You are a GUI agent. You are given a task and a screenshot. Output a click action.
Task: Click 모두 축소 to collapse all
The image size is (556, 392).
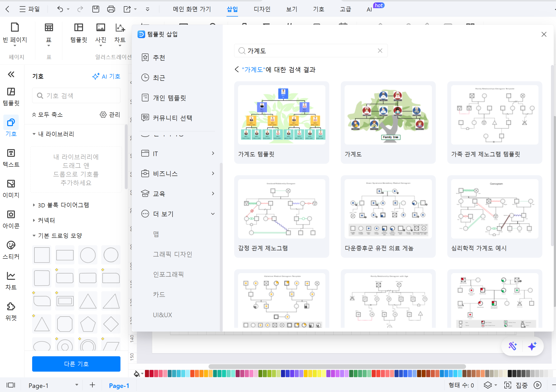[x=48, y=114]
